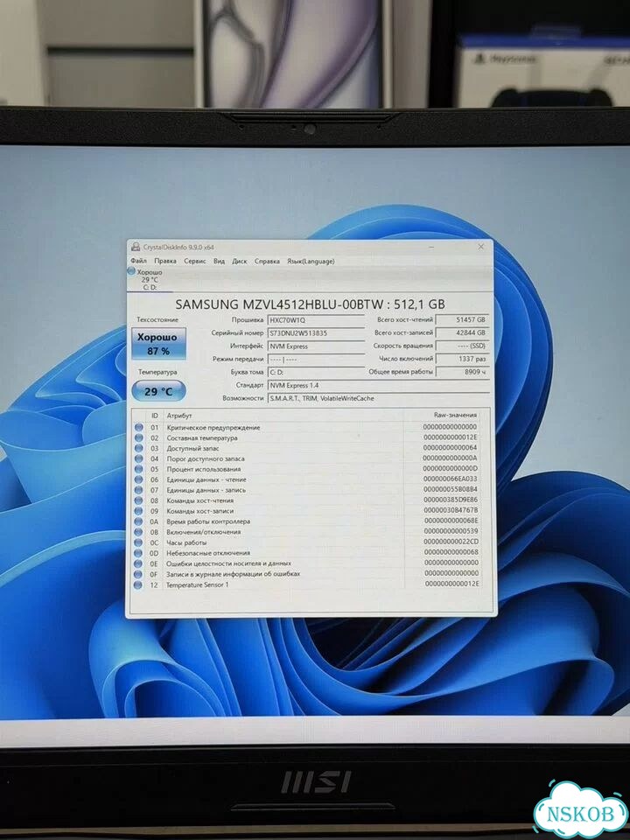Click the Атрибут column header
The image size is (630, 840).
(179, 415)
